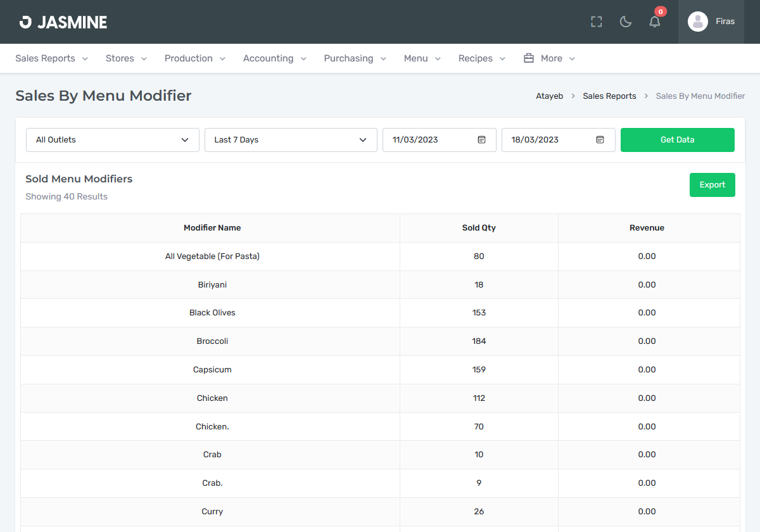Open the All Outlets dropdown

pyautogui.click(x=113, y=140)
